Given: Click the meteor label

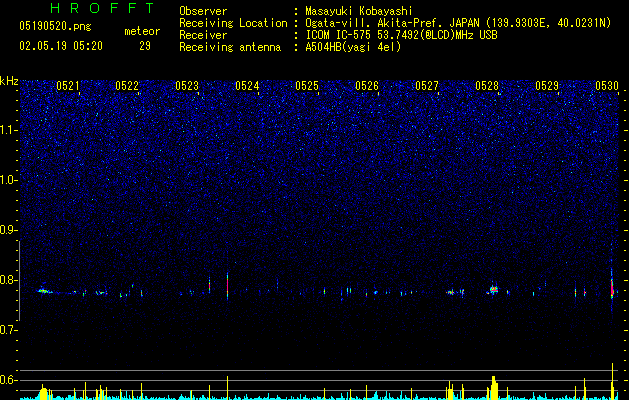Looking at the screenshot, I should click(142, 31).
